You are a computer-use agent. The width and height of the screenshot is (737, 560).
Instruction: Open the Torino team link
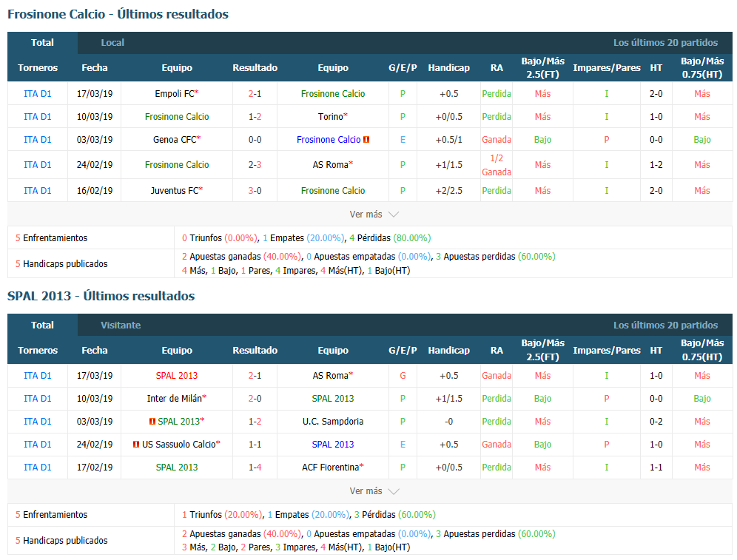[x=331, y=116]
